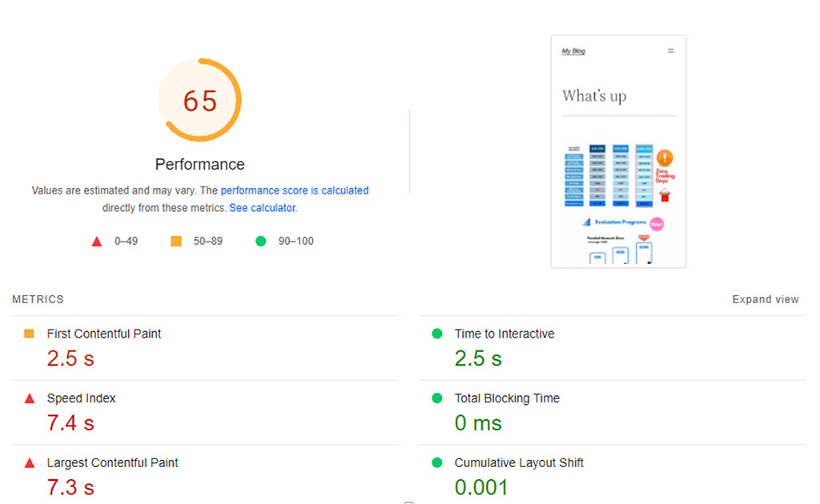
Task: Click the 65 performance score gauge
Action: (x=200, y=101)
